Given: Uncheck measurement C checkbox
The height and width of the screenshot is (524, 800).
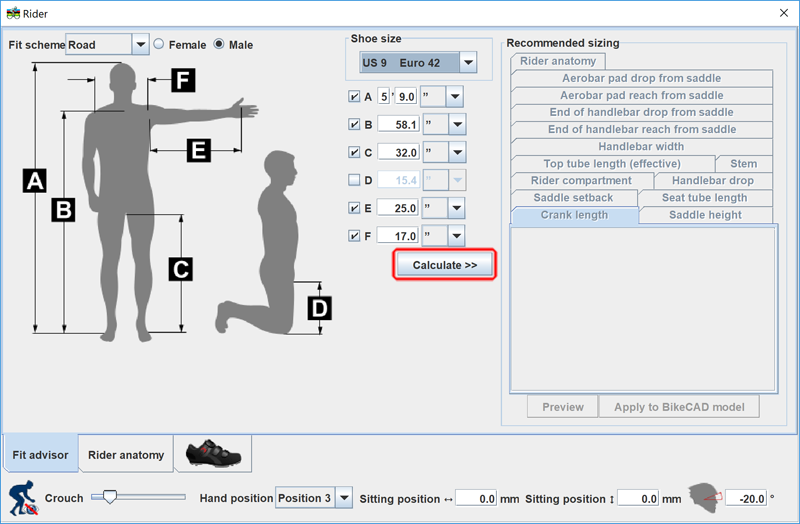Looking at the screenshot, I should tap(354, 152).
